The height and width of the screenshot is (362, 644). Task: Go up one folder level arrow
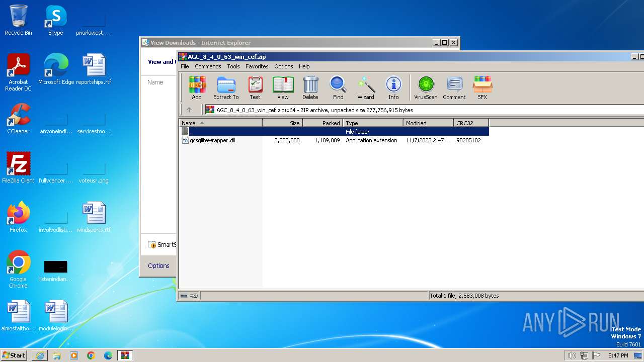pos(189,110)
